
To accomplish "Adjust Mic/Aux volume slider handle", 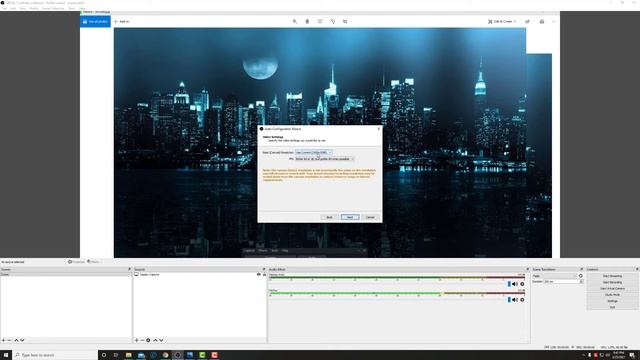I will tap(509, 300).
